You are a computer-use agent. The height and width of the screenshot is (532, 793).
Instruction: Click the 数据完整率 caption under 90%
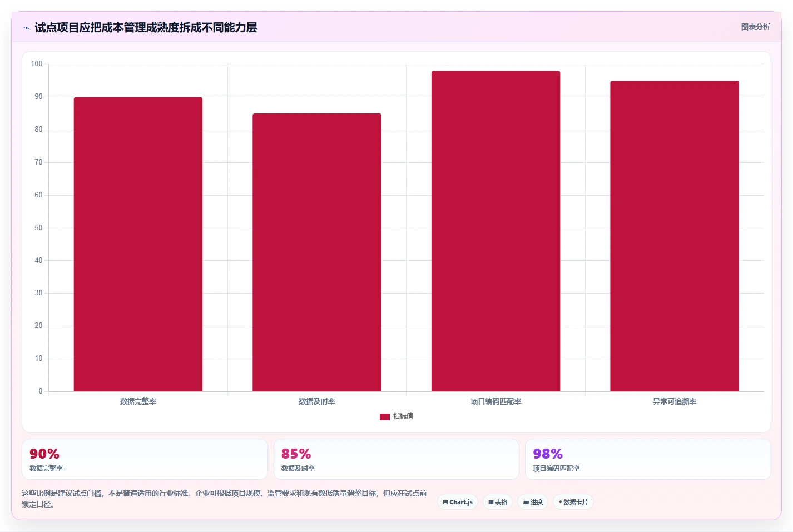[46, 469]
